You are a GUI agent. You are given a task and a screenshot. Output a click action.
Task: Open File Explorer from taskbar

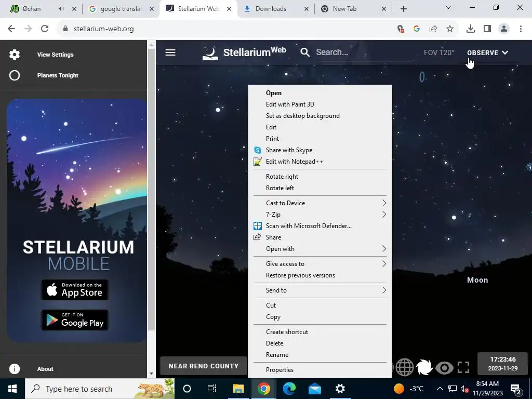coord(238,389)
